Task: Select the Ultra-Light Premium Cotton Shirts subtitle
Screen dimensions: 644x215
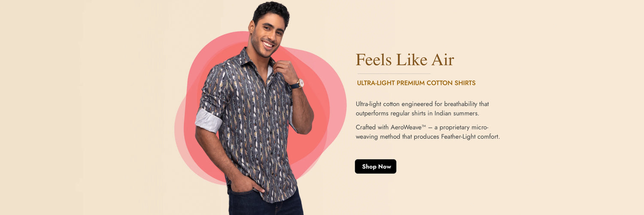Action: pyautogui.click(x=416, y=83)
